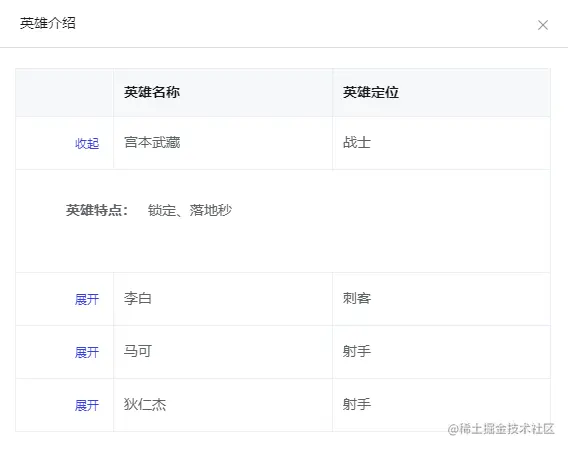The image size is (568, 449).
Task: Click 射手 in the 马可 row
Action: tap(357, 351)
